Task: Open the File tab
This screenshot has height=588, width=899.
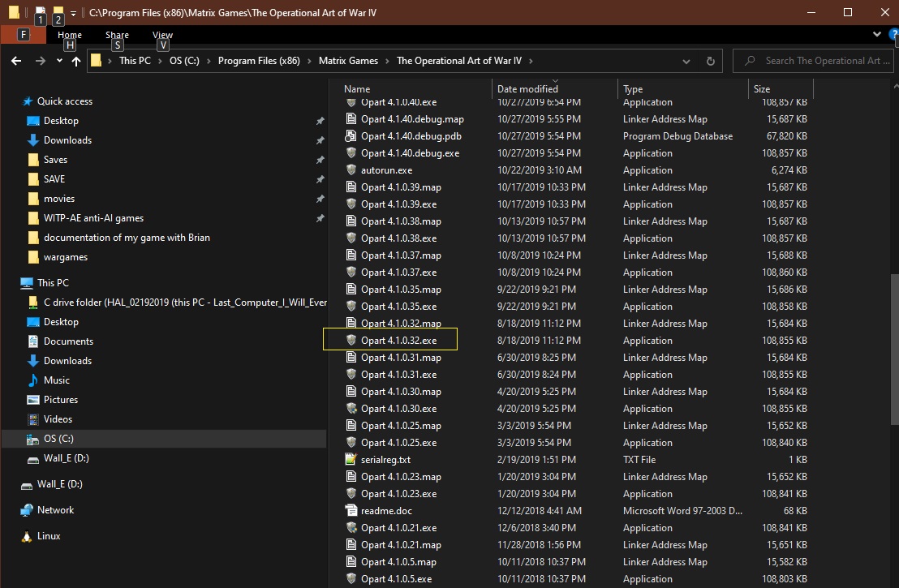Action: pos(24,34)
